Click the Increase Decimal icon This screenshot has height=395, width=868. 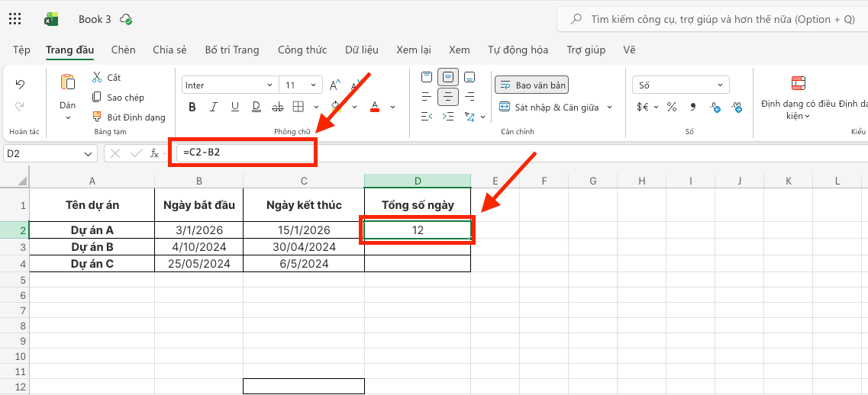[x=715, y=108]
